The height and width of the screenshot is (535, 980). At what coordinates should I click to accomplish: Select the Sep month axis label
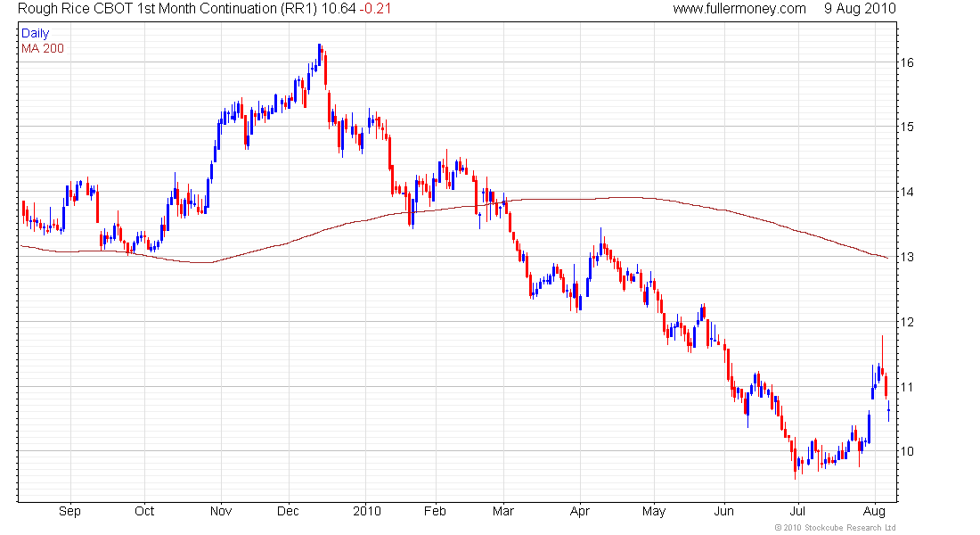(70, 511)
